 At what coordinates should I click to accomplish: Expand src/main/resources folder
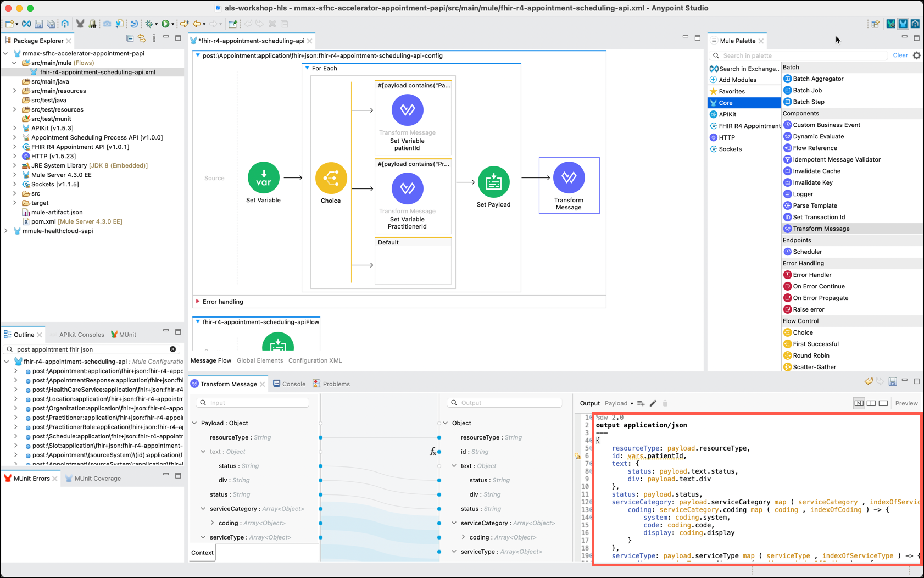coord(14,91)
